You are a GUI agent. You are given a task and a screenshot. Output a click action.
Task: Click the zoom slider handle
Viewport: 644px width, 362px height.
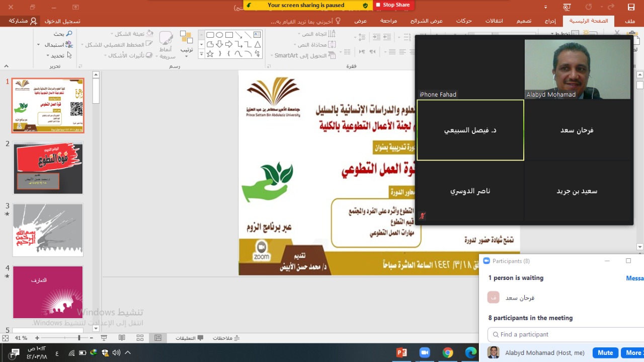coord(79,338)
